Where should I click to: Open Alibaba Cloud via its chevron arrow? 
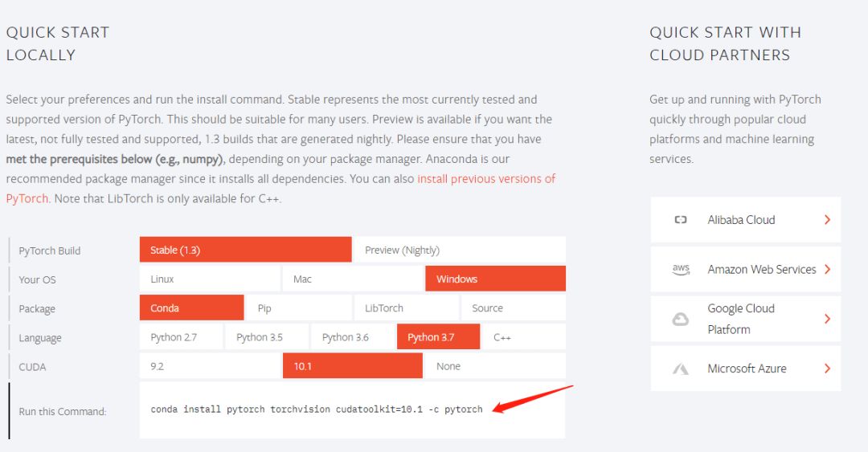pyautogui.click(x=827, y=220)
